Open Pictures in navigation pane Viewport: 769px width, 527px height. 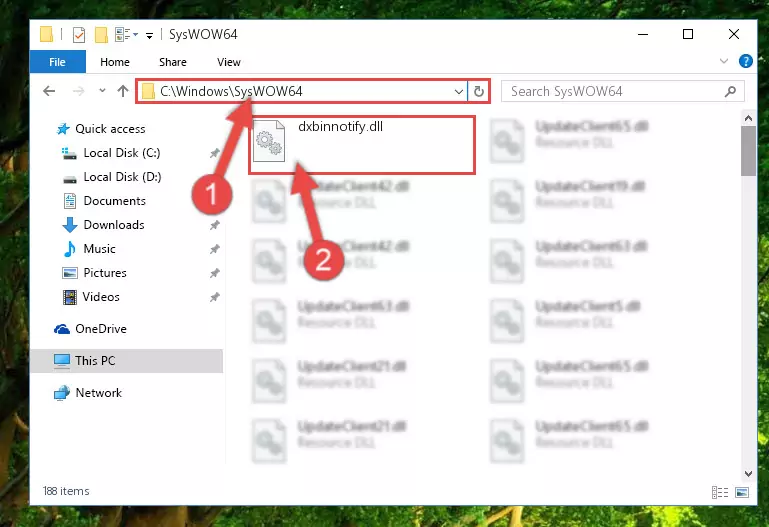pyautogui.click(x=105, y=273)
